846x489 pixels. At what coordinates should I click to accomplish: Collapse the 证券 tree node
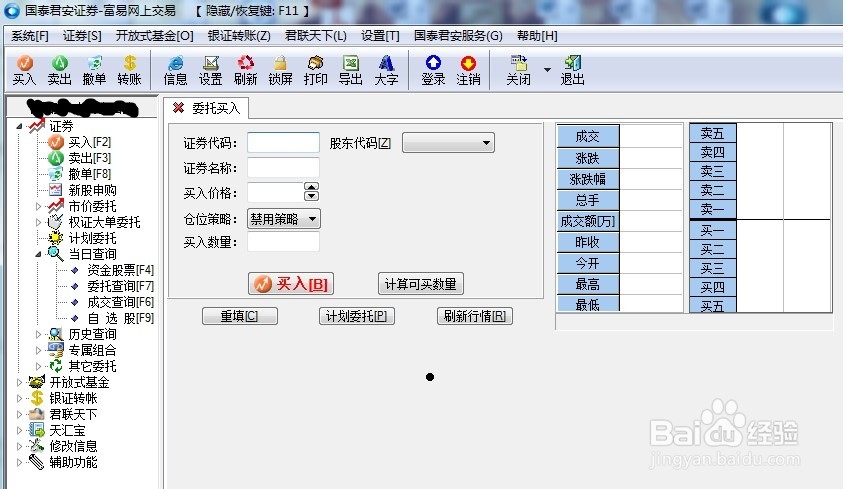19,126
